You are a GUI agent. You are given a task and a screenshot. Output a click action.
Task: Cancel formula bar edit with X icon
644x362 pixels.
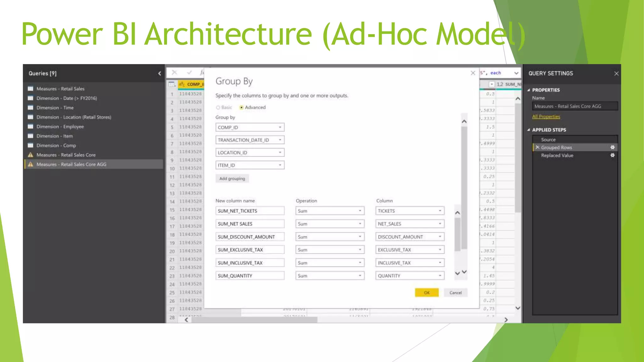[175, 73]
